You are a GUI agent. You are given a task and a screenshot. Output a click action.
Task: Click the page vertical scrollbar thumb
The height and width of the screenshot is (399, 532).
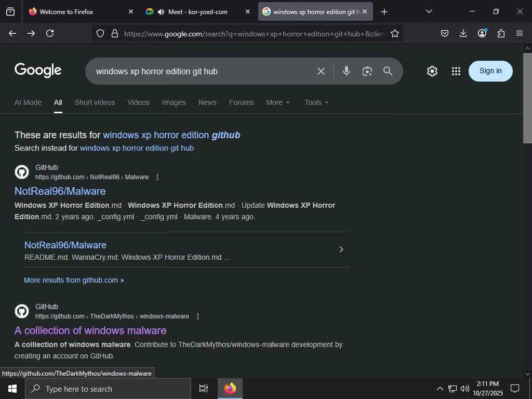(x=527, y=98)
